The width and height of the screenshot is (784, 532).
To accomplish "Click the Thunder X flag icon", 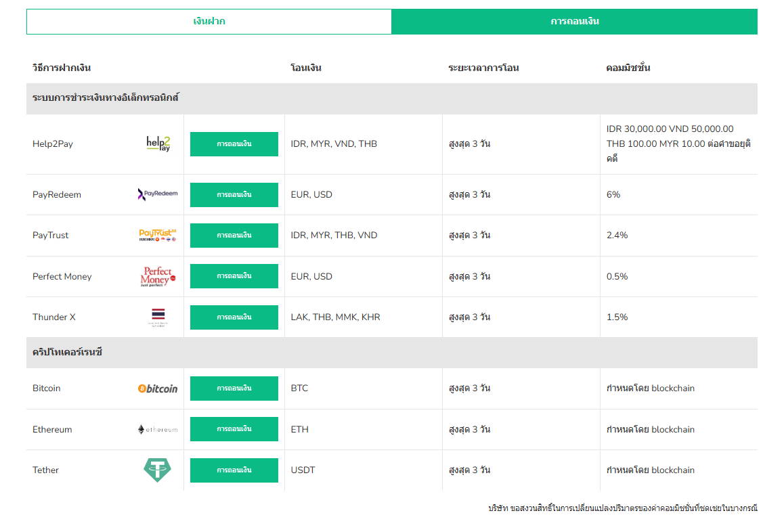I will [158, 317].
